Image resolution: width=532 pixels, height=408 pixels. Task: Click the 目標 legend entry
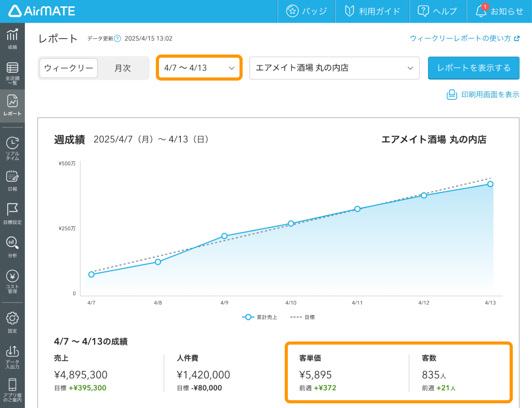pos(302,317)
